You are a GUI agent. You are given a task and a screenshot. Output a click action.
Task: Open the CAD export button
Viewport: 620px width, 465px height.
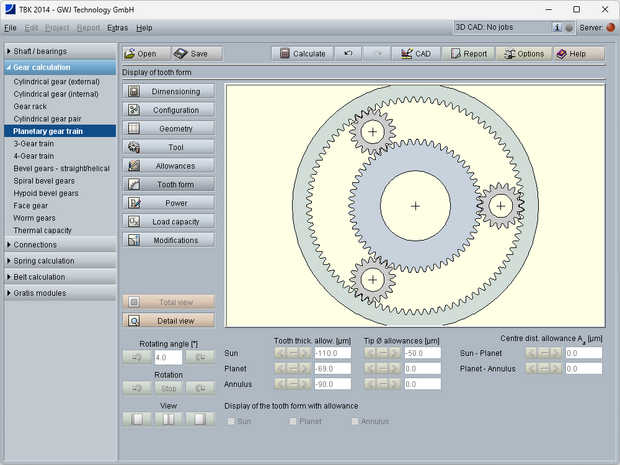[x=415, y=54]
